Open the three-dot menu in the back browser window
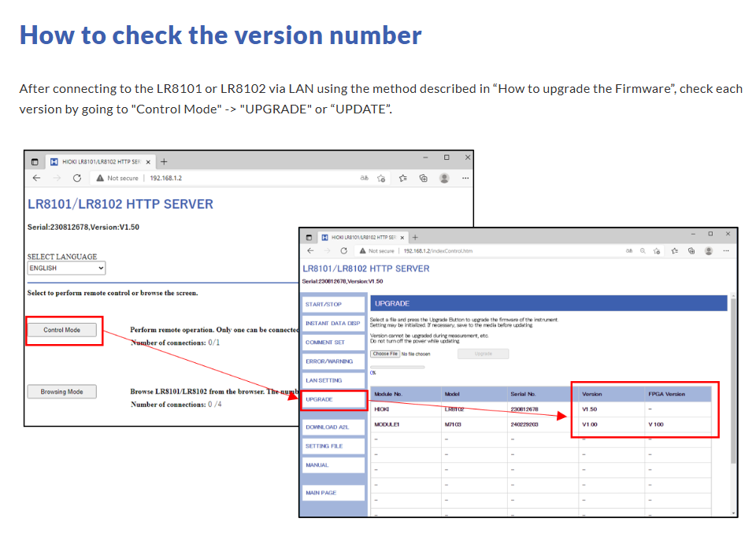Screen dimensions: 756x537 click(x=465, y=178)
